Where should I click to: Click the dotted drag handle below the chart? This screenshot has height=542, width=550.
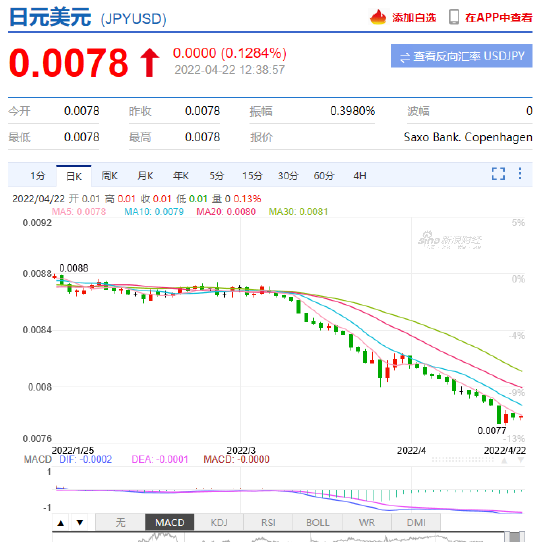(x=462, y=460)
